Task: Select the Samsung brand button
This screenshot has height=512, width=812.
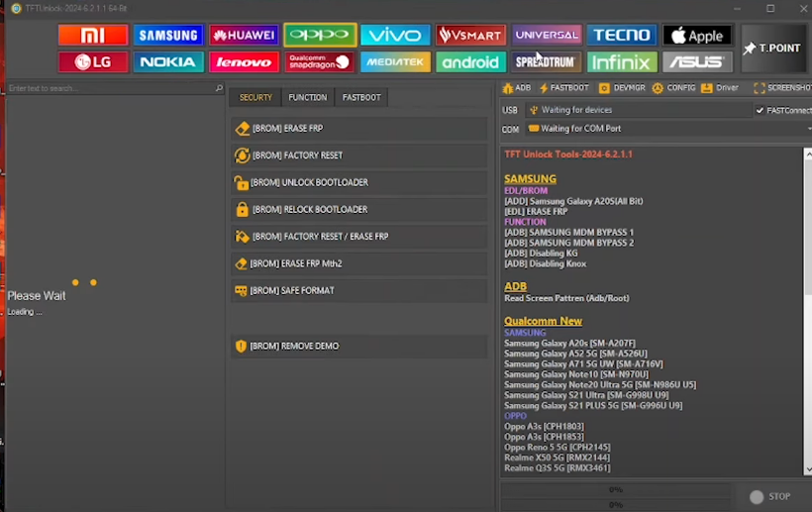Action: pyautogui.click(x=168, y=36)
